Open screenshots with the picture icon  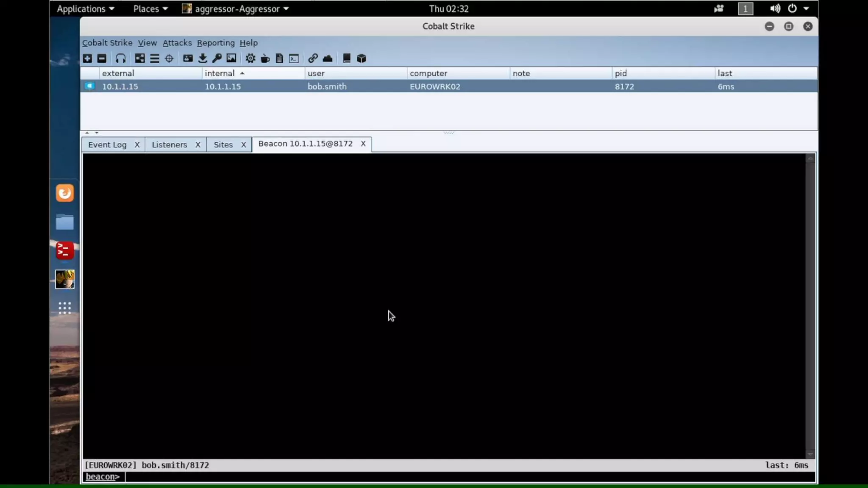pos(231,58)
